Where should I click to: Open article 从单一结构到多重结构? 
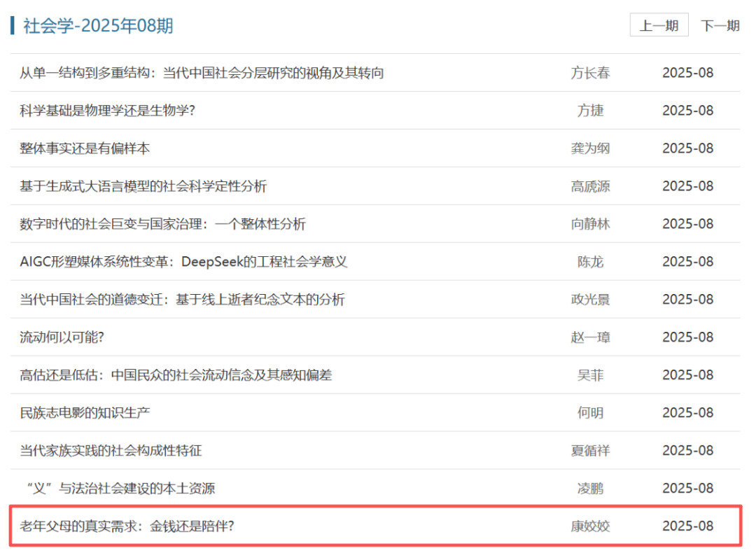tap(202, 73)
